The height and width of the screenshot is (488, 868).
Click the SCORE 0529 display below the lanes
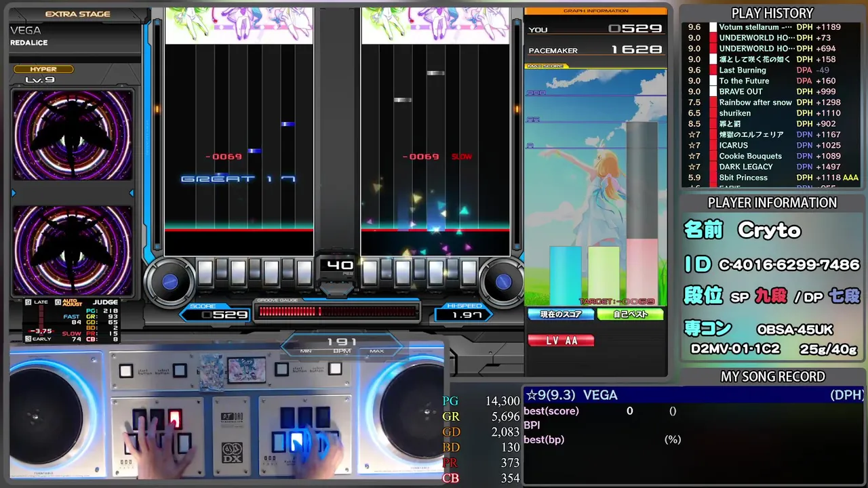[216, 312]
